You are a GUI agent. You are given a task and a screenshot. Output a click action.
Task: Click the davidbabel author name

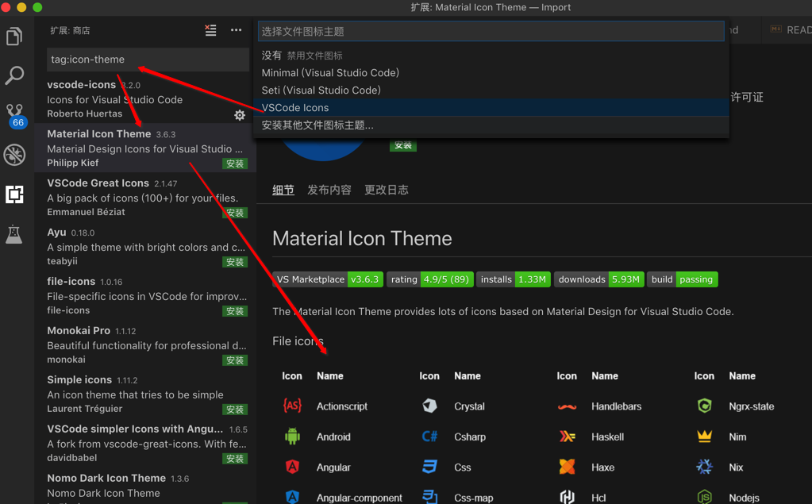point(72,458)
